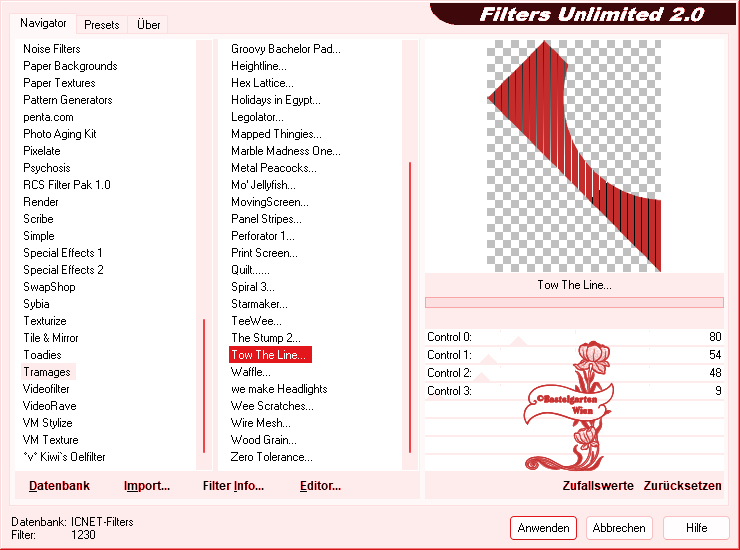740x550 pixels.
Task: Open Filter Info...
Action: tap(233, 486)
